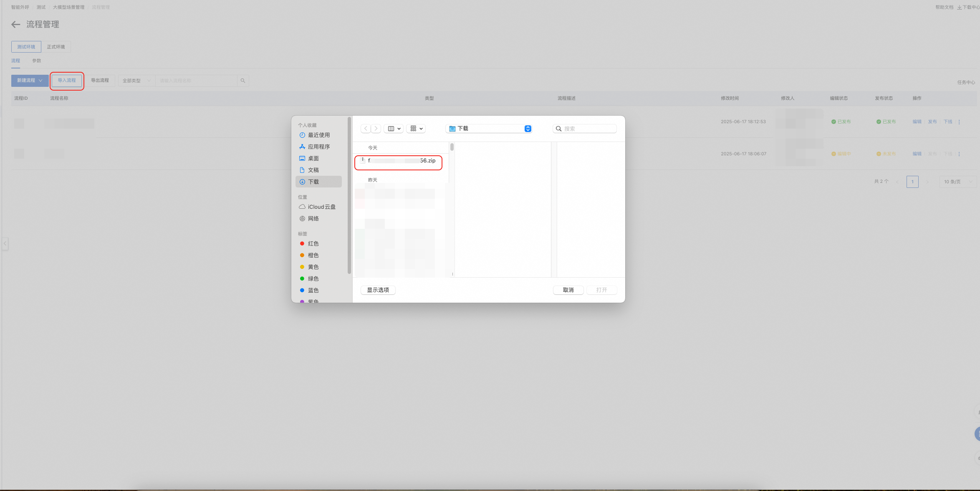Expand the collapsed left side panel handle
980x491 pixels.
(5, 243)
